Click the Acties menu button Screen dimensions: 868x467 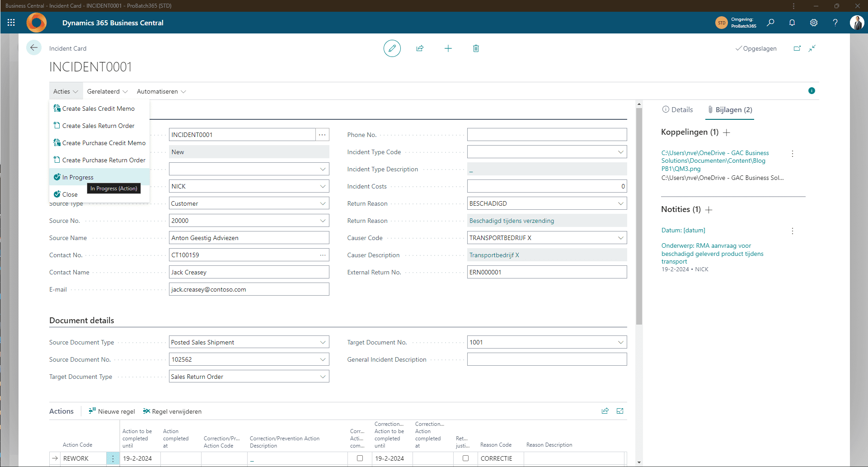click(66, 91)
